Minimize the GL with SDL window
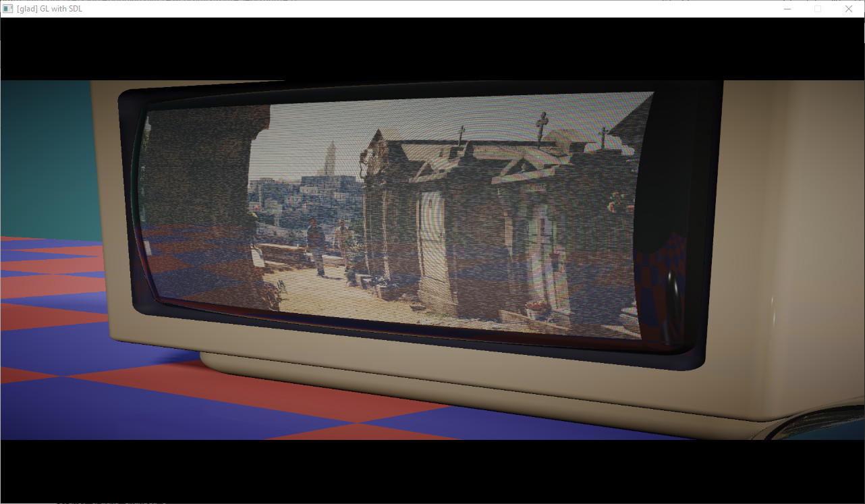The image size is (865, 504). pyautogui.click(x=787, y=9)
